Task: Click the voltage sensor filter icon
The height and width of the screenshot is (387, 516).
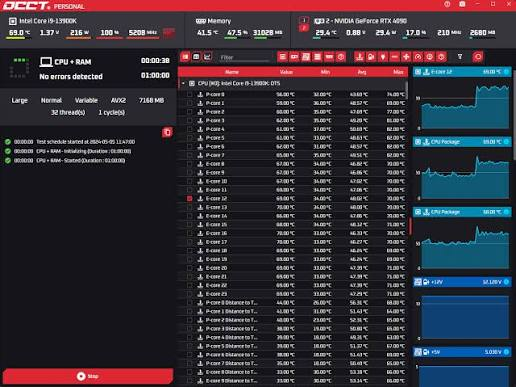Action: coord(371,57)
